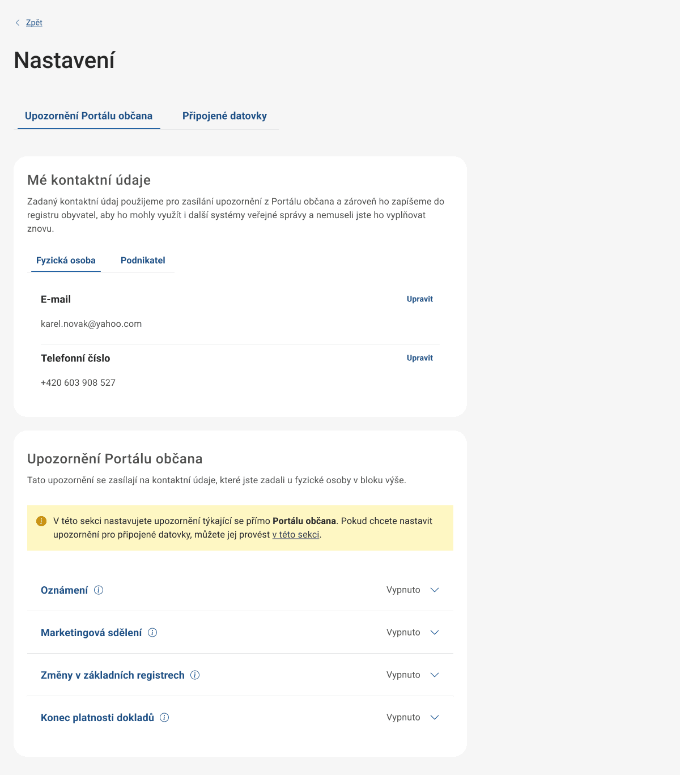The width and height of the screenshot is (680, 784).
Task: Click the chevron beside Oznámení's Vypnuto state
Action: tap(434, 590)
